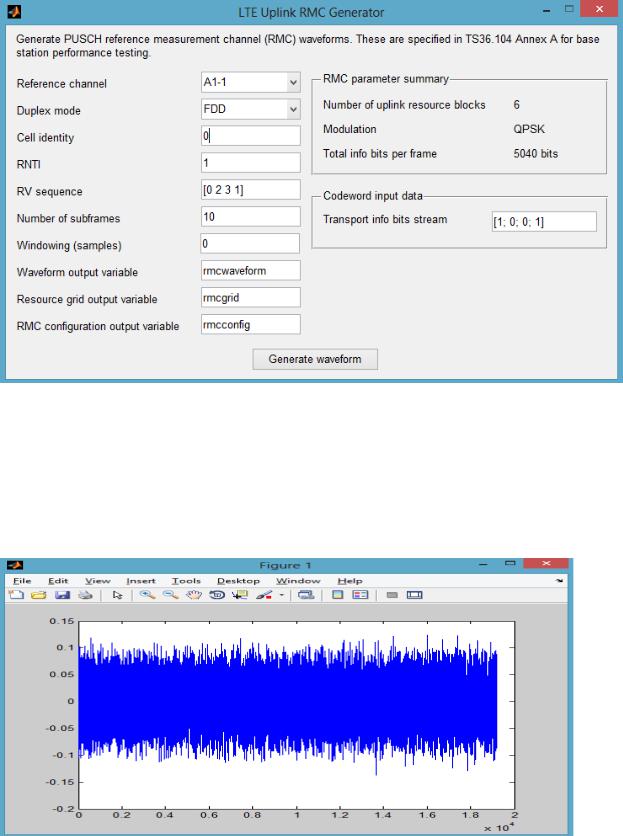The width and height of the screenshot is (623, 836).
Task: Click the Insert Legend icon
Action: [x=361, y=594]
